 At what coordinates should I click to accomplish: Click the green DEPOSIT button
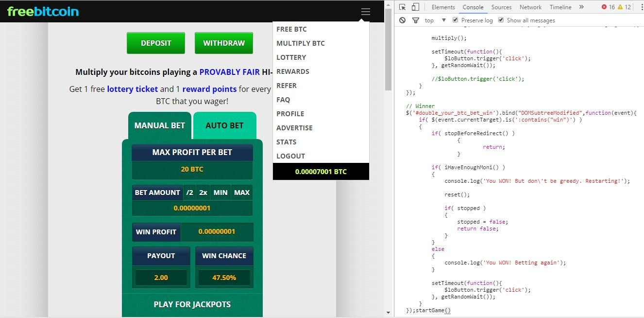[156, 43]
